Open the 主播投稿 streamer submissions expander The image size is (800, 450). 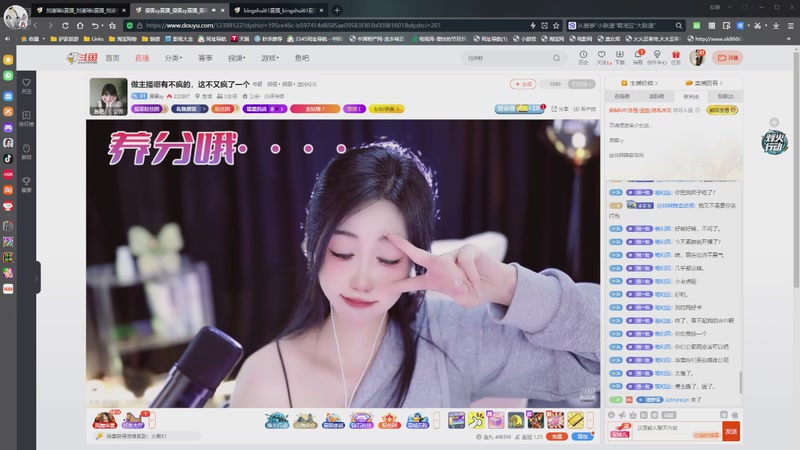[x=639, y=83]
